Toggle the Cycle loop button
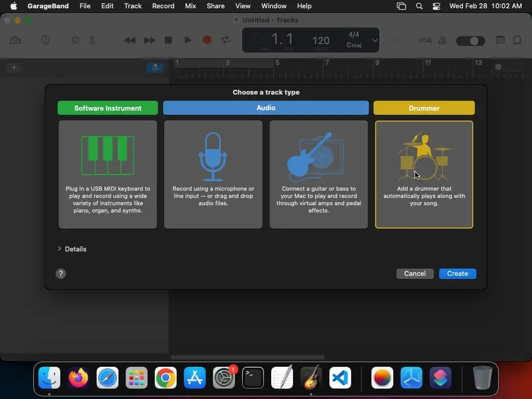The height and width of the screenshot is (399, 532). [x=226, y=41]
